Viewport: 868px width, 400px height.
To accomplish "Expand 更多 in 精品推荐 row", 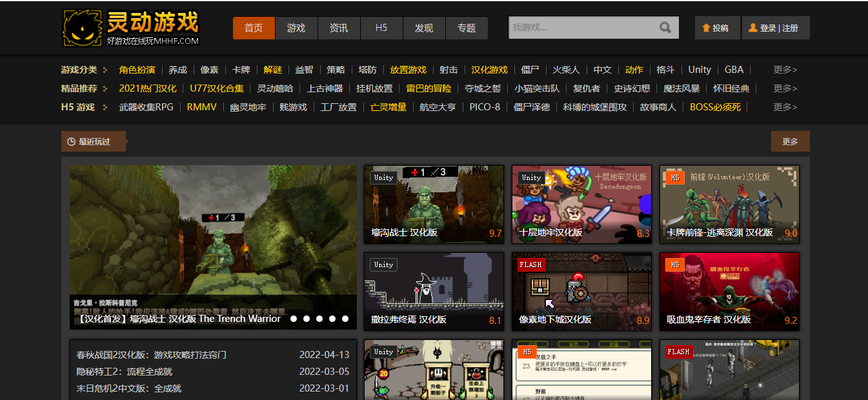I will [x=785, y=88].
